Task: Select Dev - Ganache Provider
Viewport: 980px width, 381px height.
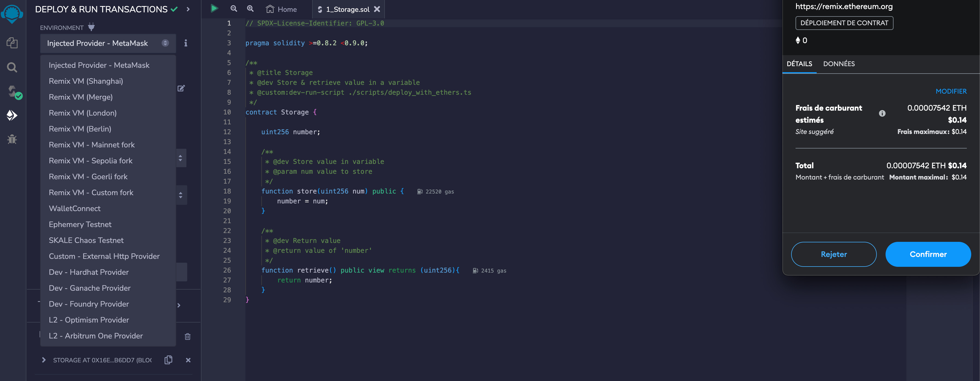Action: coord(108,288)
